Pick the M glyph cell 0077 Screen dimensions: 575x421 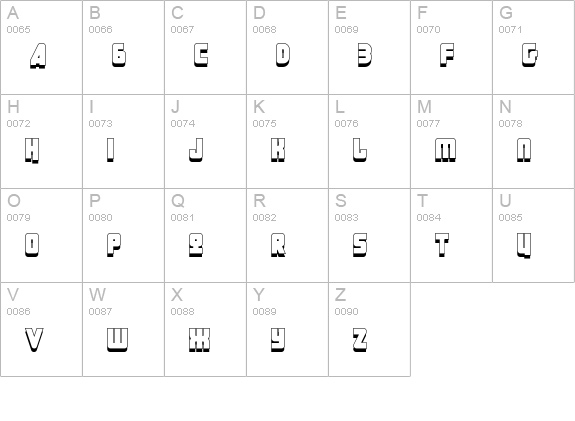pyautogui.click(x=451, y=142)
